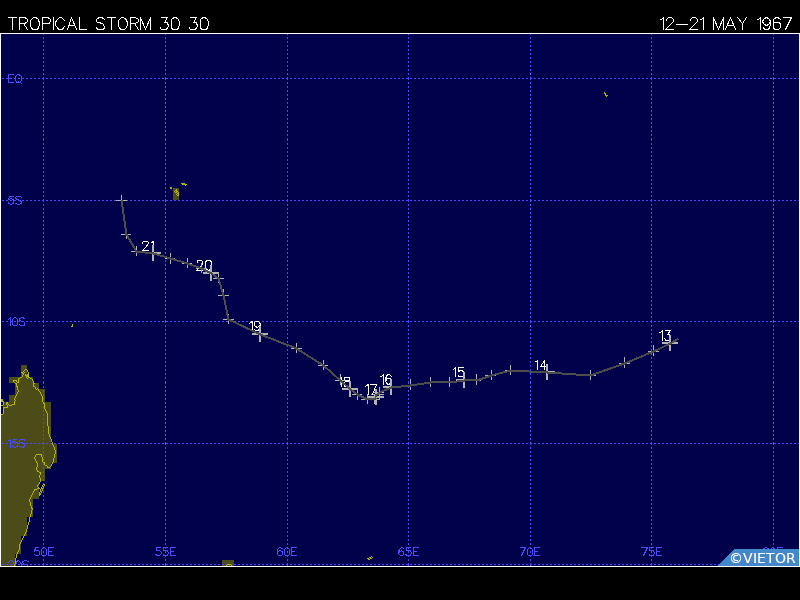Select the 15S latitude label
Image resolution: width=800 pixels, height=600 pixels.
coord(16,443)
